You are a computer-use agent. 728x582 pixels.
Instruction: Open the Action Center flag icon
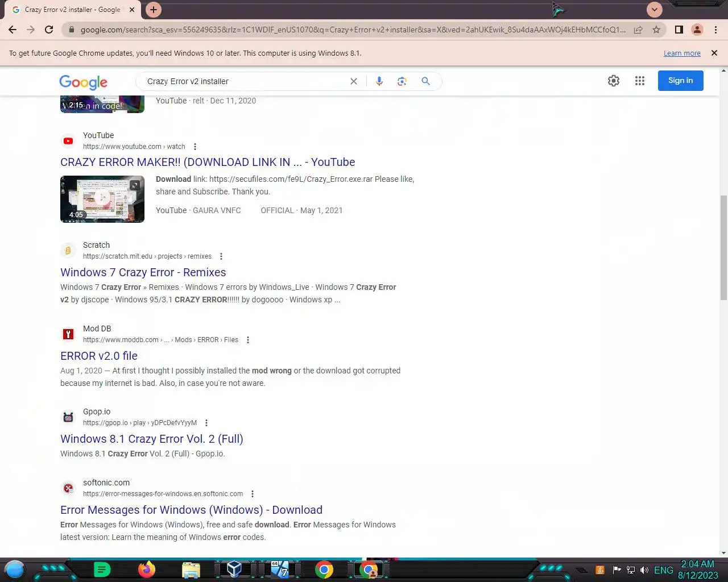pyautogui.click(x=617, y=570)
